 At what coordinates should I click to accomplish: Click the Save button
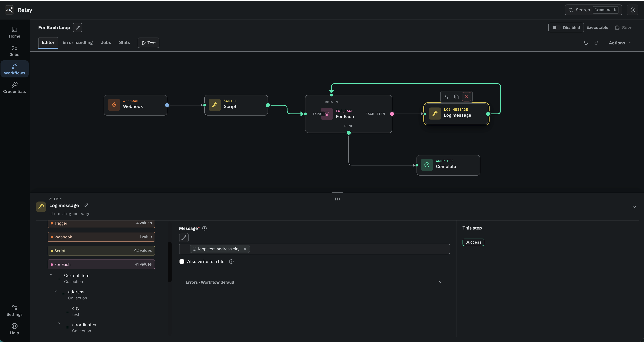click(624, 27)
